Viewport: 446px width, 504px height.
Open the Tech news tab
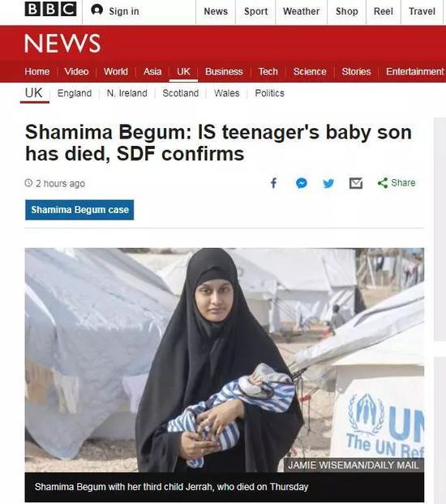(x=268, y=71)
